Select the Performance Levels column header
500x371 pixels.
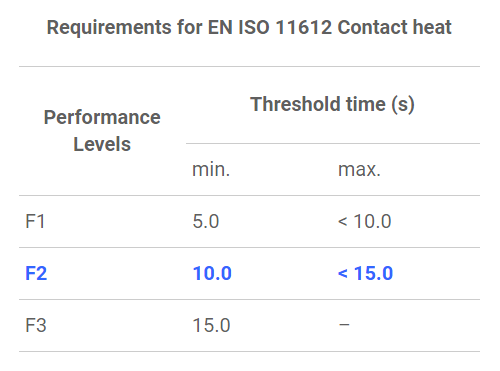[x=102, y=131]
